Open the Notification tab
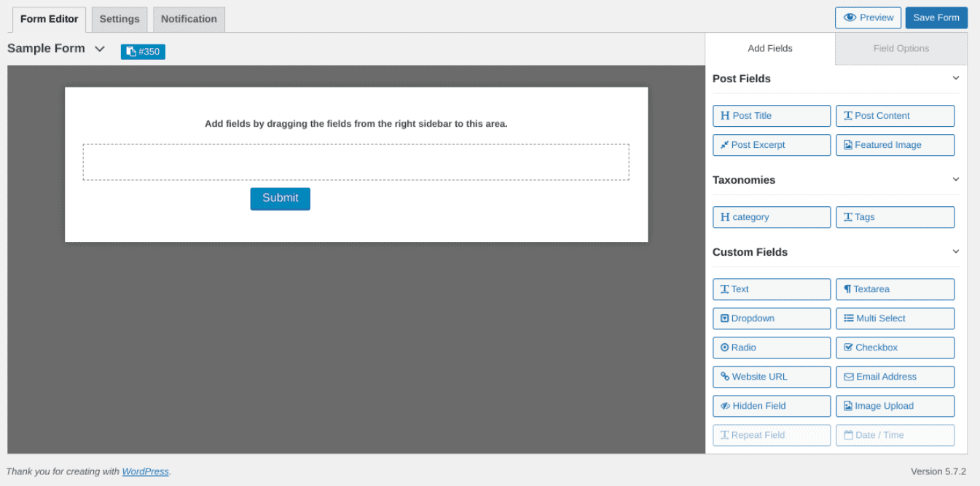This screenshot has height=486, width=980. [x=188, y=19]
